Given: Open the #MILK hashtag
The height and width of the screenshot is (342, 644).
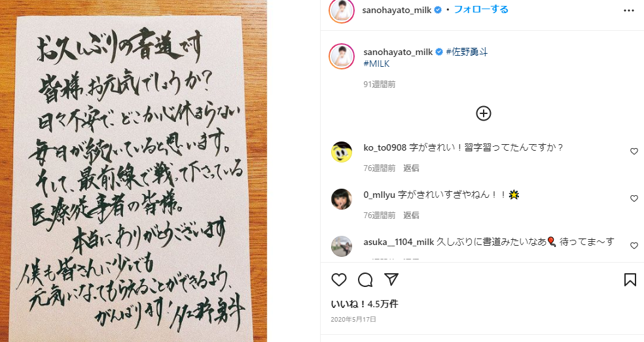Looking at the screenshot, I should [376, 64].
